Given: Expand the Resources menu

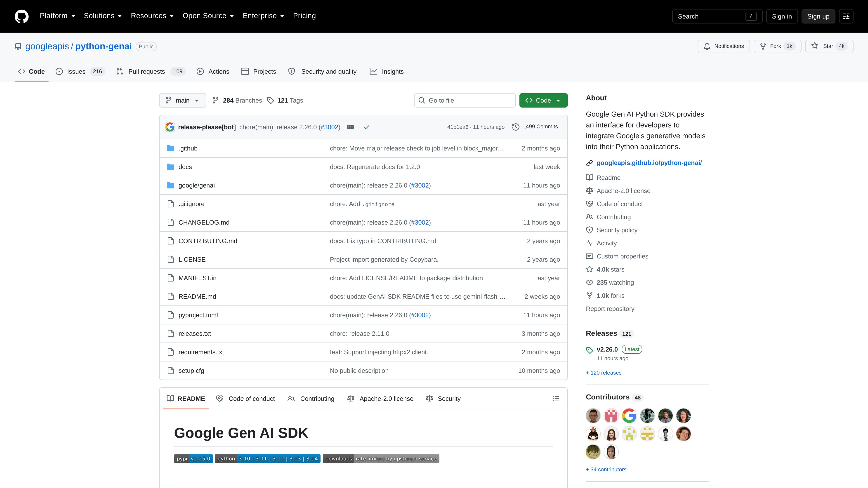Looking at the screenshot, I should [x=152, y=16].
